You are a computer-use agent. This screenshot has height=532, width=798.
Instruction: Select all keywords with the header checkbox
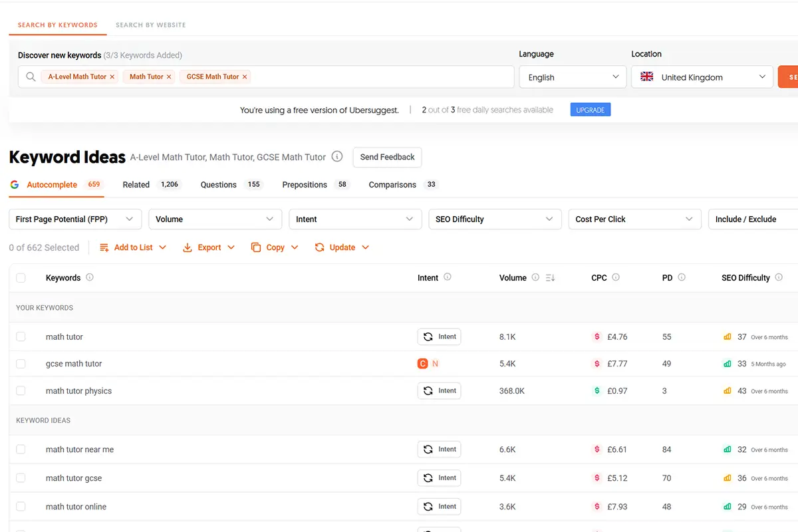click(x=21, y=278)
